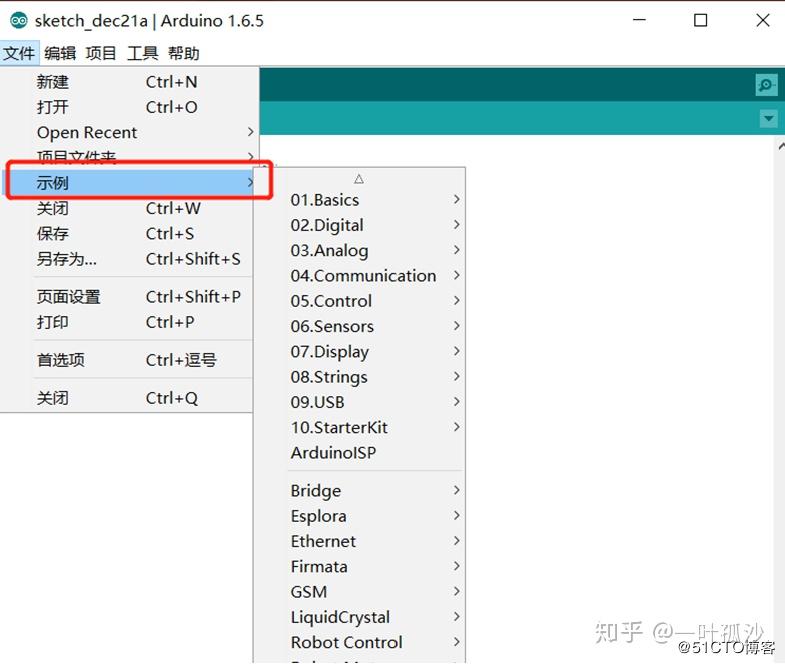Maximize the Arduino window
The image size is (785, 664).
point(700,20)
